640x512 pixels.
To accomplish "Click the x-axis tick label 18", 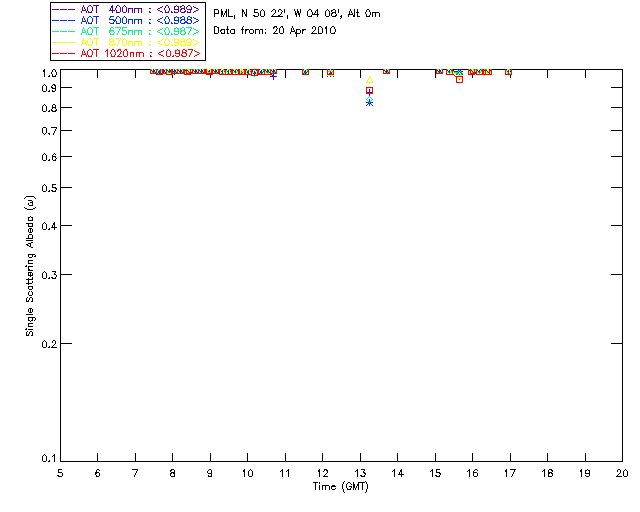I will click(548, 473).
